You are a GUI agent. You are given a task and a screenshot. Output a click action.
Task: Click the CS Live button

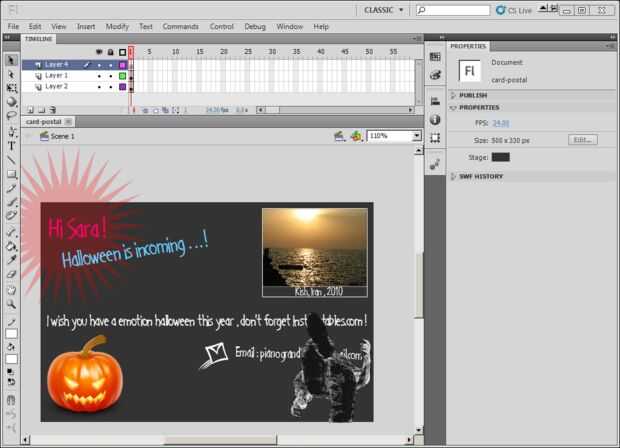pyautogui.click(x=514, y=10)
